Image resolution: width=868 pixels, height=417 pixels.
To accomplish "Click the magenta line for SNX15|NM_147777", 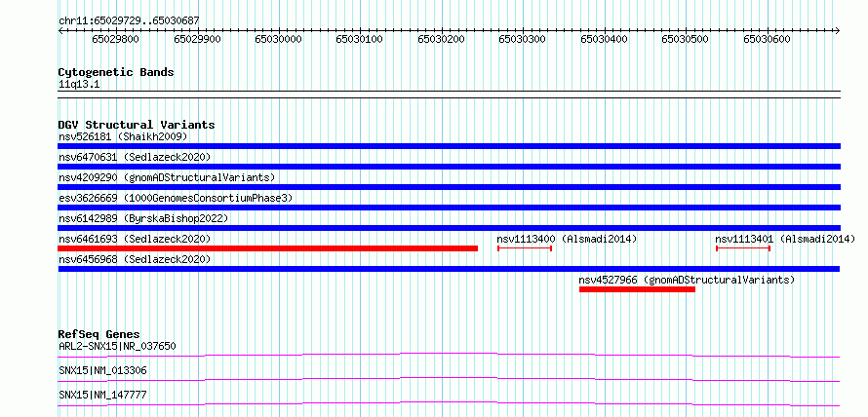I will tap(449, 403).
